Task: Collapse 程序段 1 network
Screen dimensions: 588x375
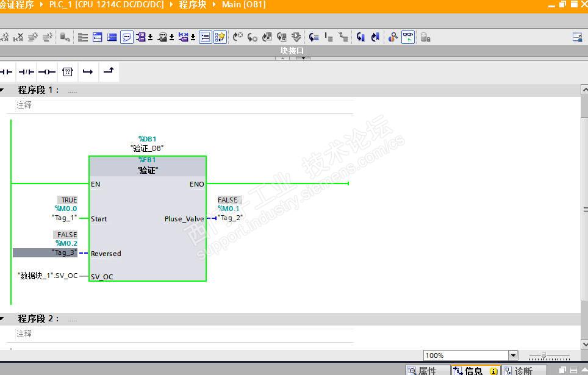Action: click(2, 90)
